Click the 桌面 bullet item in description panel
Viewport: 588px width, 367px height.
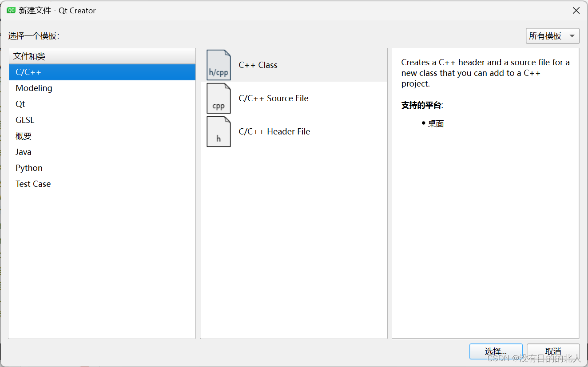click(x=435, y=123)
